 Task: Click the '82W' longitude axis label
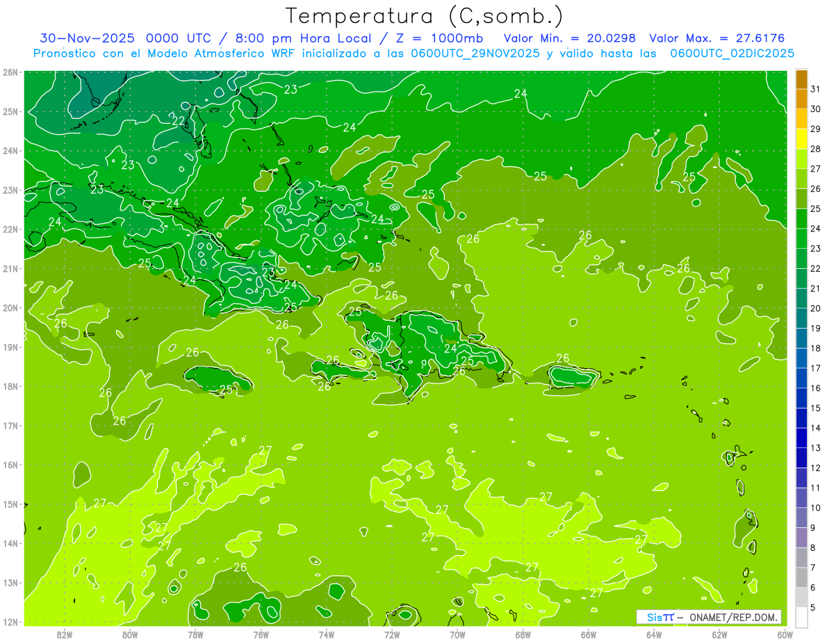[65, 634]
